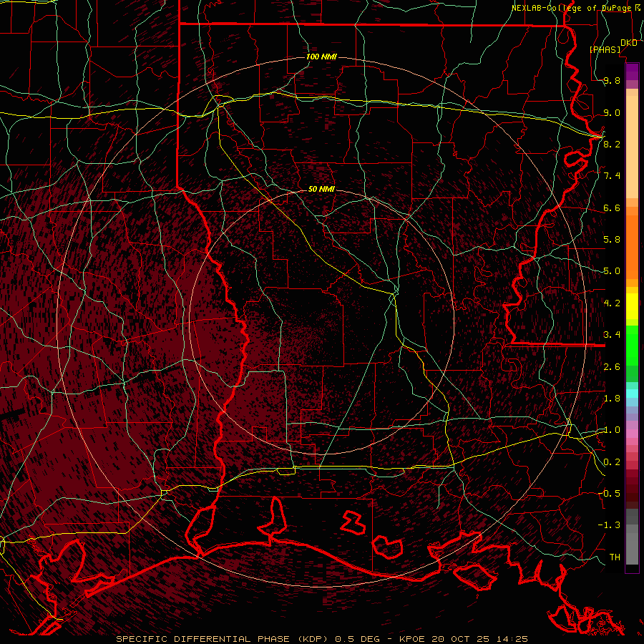This screenshot has width=644, height=644.
Task: Pick the purple top segment of the color bar
Action: [632, 72]
